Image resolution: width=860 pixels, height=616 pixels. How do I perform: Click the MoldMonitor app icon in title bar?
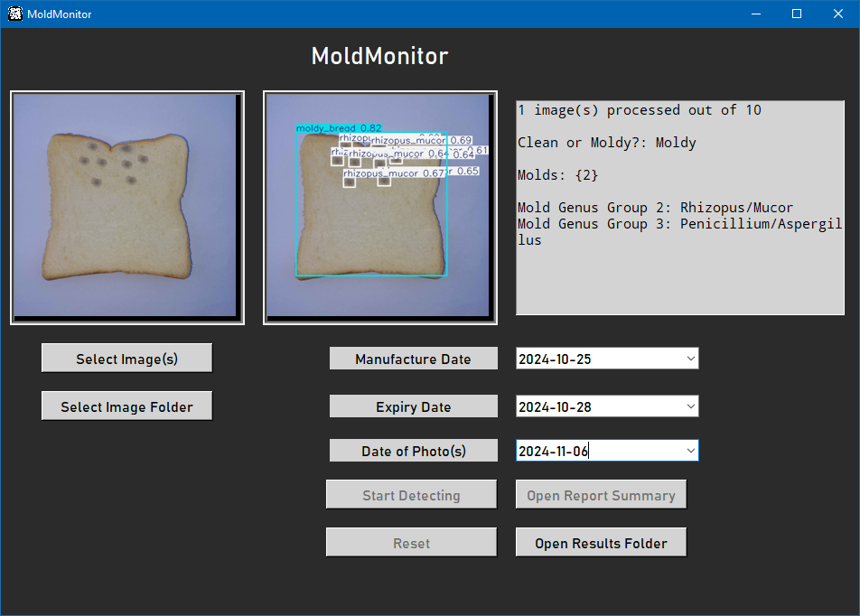point(14,14)
